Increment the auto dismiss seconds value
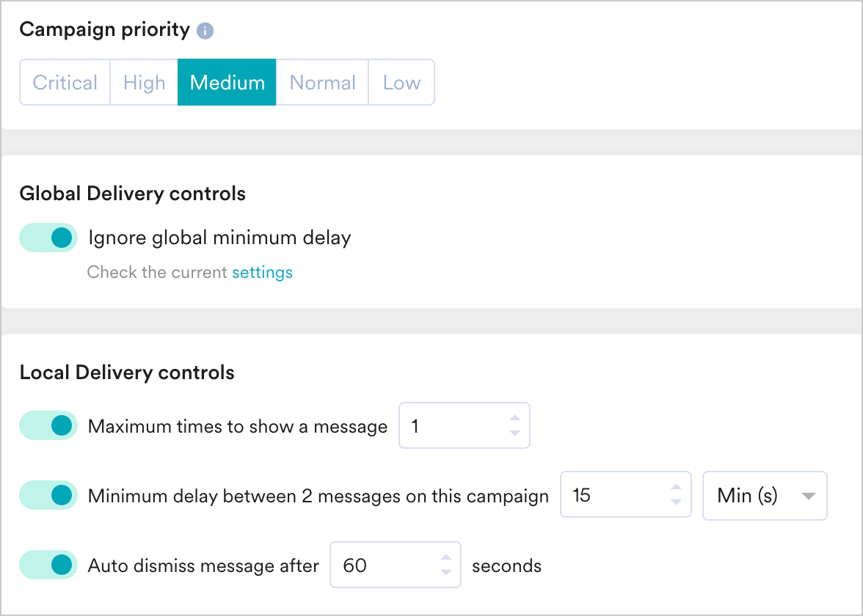863x616 pixels. click(x=446, y=557)
